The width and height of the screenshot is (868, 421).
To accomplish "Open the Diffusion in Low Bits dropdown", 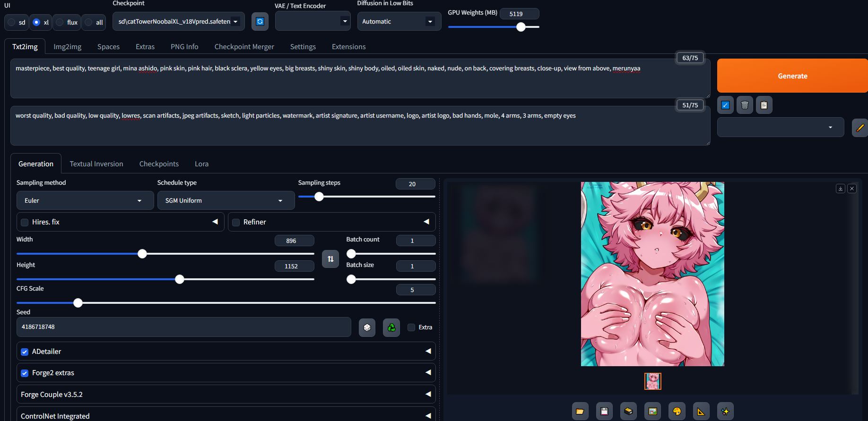I will click(x=399, y=21).
